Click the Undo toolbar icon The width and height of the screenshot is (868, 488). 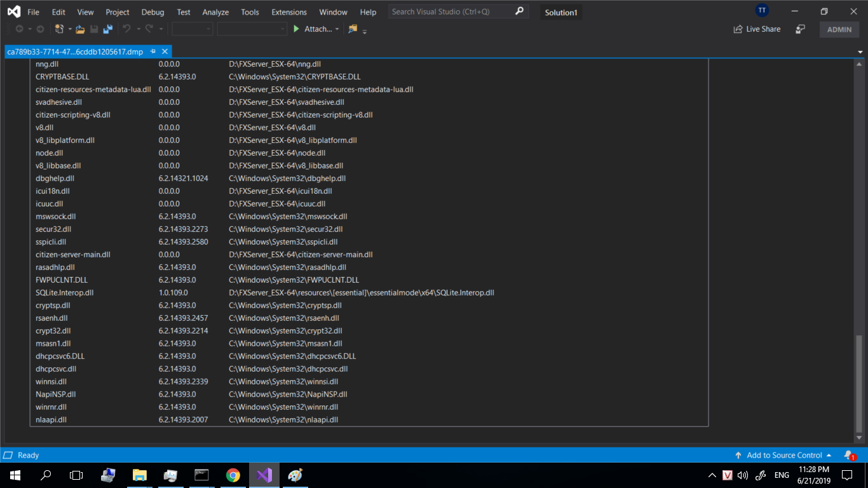[x=126, y=29]
